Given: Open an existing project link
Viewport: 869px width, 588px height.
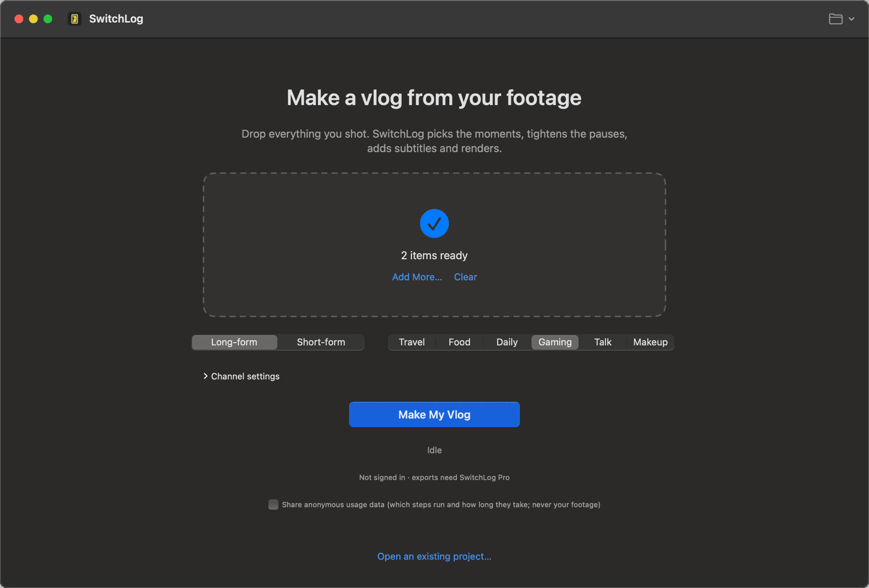Looking at the screenshot, I should [x=434, y=557].
